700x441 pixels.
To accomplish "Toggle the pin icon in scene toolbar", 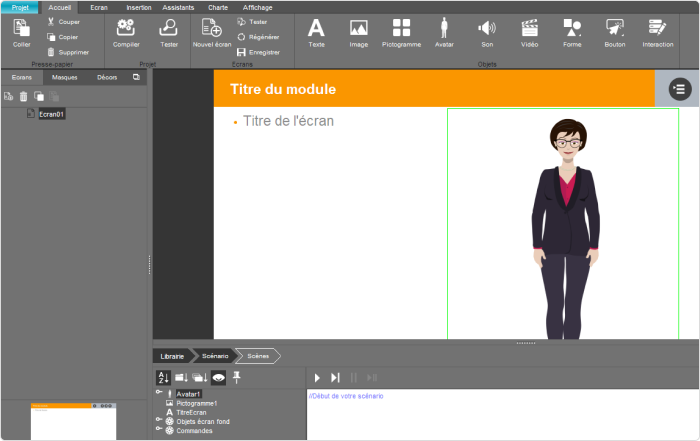I will coord(237,378).
